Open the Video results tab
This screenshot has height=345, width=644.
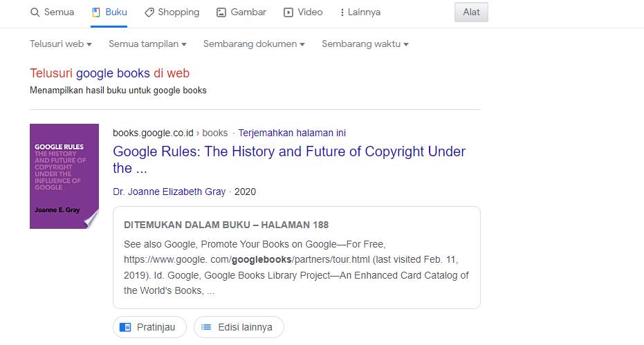click(x=303, y=12)
